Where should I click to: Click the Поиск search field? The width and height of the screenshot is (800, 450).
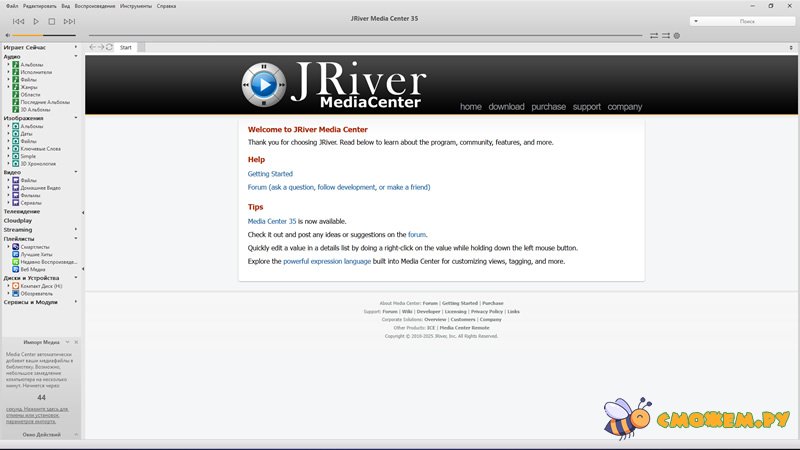tap(745, 20)
